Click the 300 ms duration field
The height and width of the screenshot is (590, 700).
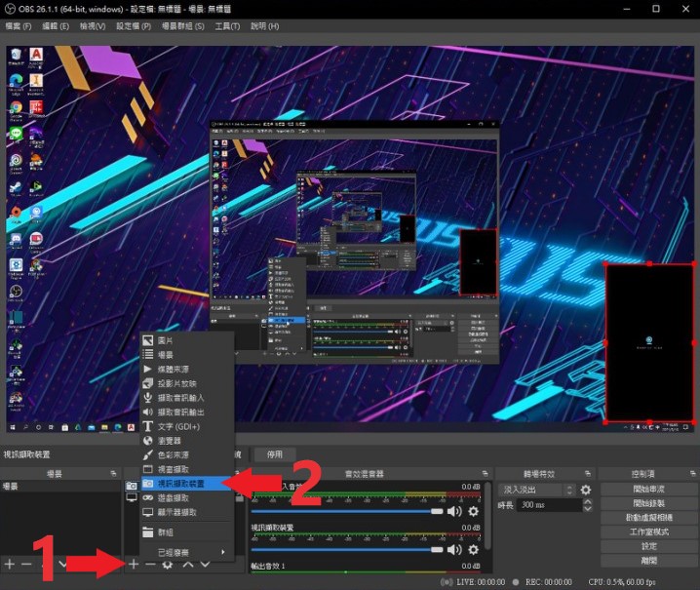pos(550,505)
